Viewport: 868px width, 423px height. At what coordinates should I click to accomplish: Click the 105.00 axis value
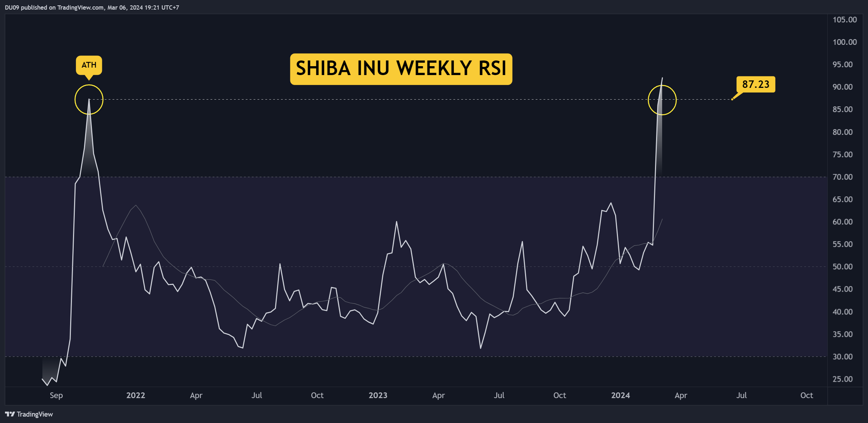(844, 20)
